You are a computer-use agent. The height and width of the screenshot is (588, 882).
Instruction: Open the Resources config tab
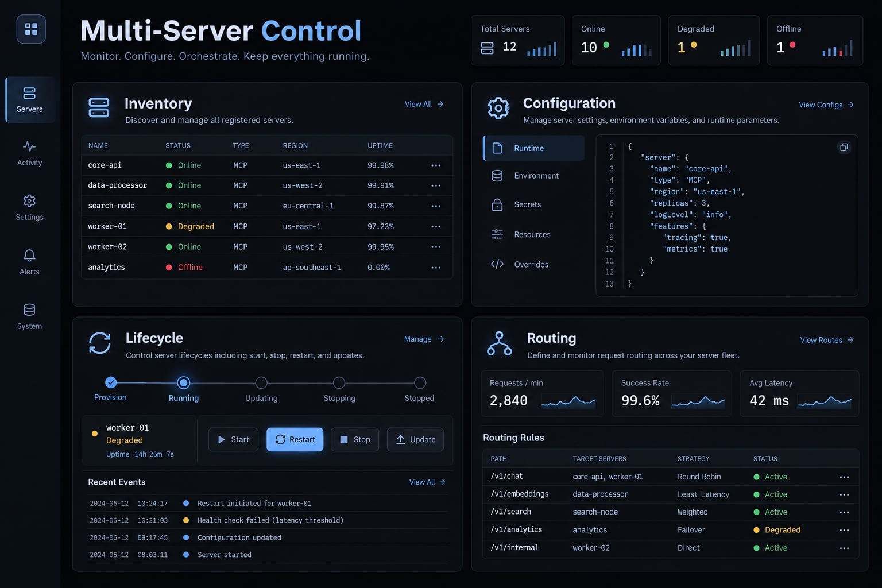(x=534, y=234)
